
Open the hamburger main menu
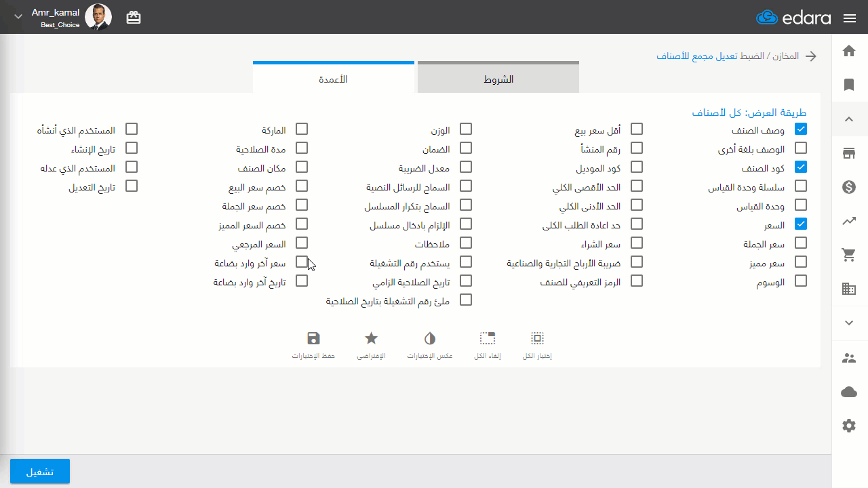(x=850, y=18)
